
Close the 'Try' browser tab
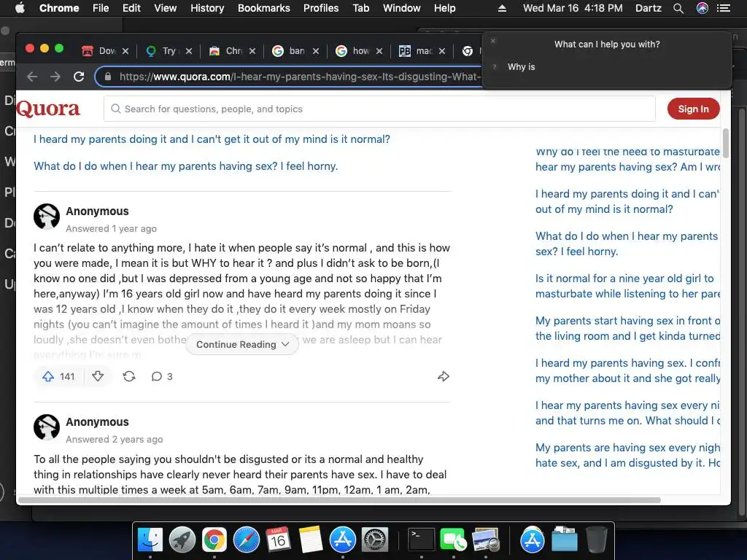coord(189,51)
